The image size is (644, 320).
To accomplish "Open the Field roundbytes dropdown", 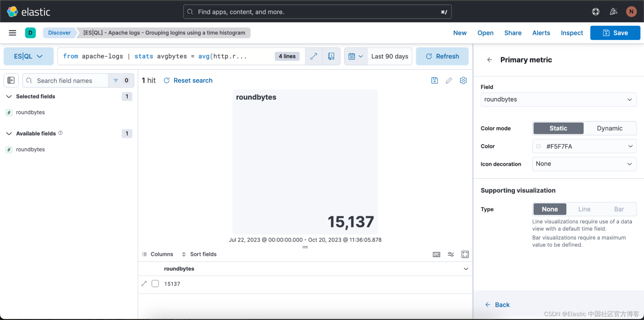I will (558, 99).
